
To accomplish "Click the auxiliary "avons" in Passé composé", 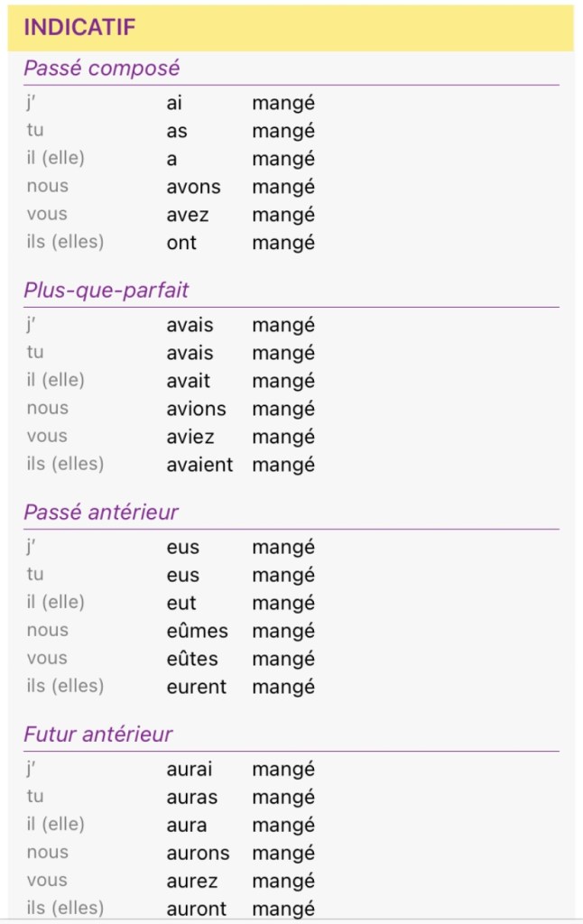I will tap(193, 187).
